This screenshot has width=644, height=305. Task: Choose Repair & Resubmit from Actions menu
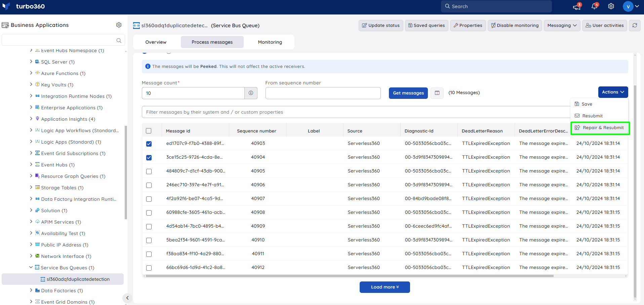coord(600,128)
